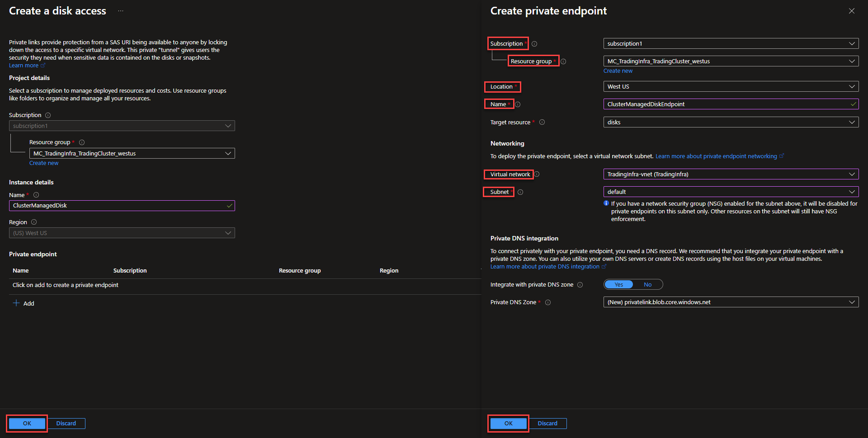Close the Create private endpoint panel
This screenshot has width=868, height=438.
tap(851, 11)
